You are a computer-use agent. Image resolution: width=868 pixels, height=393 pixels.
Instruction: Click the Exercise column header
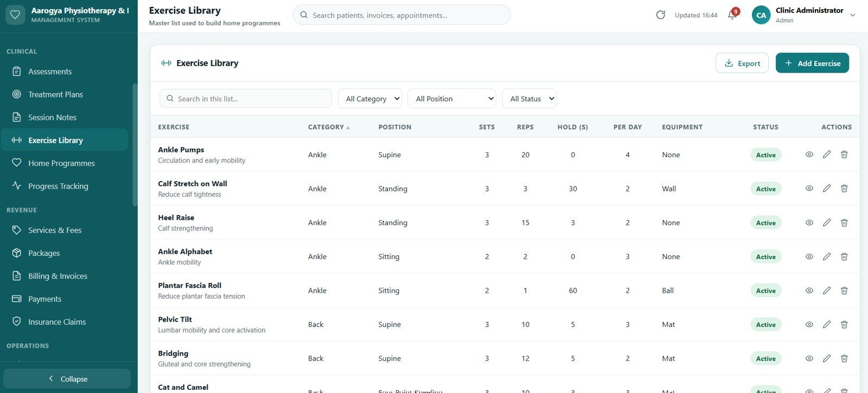[x=174, y=127]
